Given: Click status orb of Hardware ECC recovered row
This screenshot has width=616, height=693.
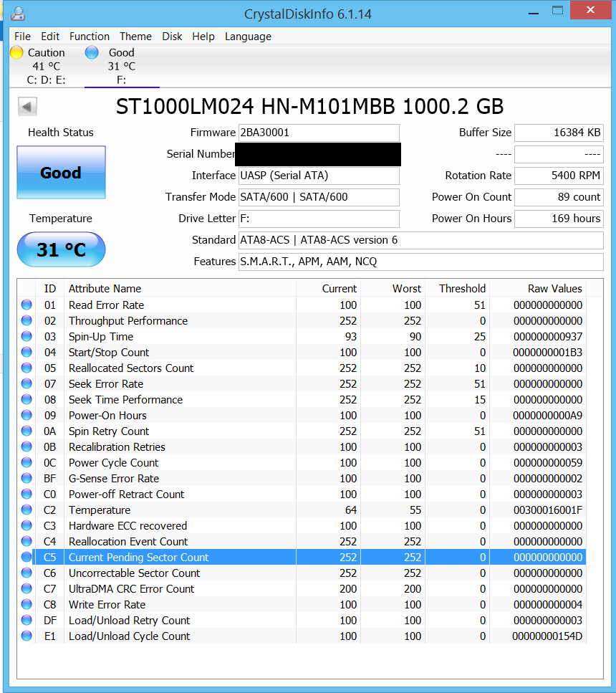Looking at the screenshot, I should click(x=27, y=525).
